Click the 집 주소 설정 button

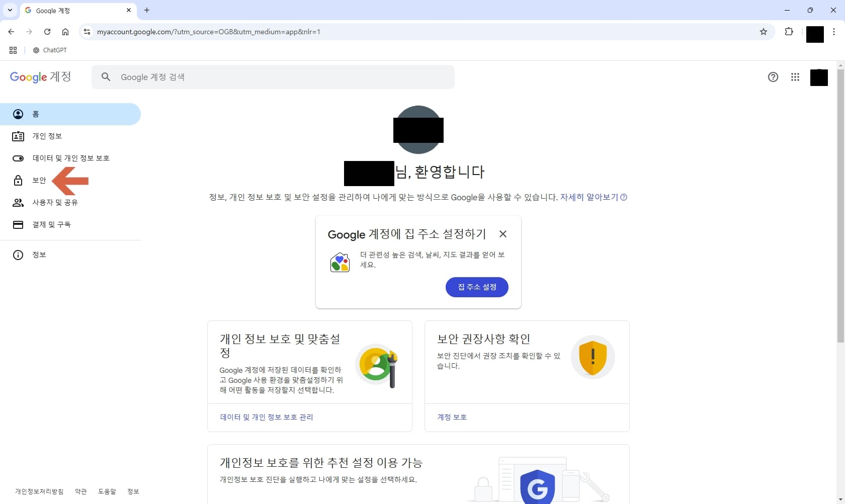click(476, 287)
